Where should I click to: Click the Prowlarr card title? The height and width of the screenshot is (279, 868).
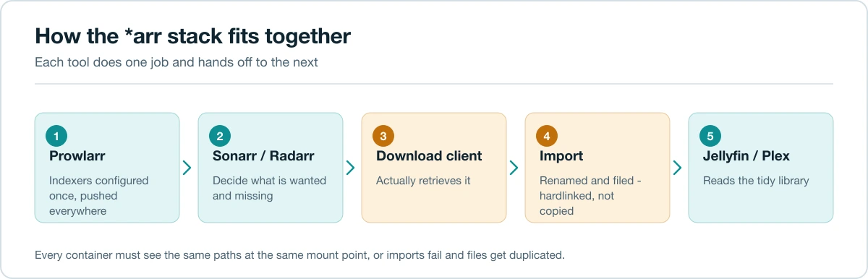pos(77,156)
